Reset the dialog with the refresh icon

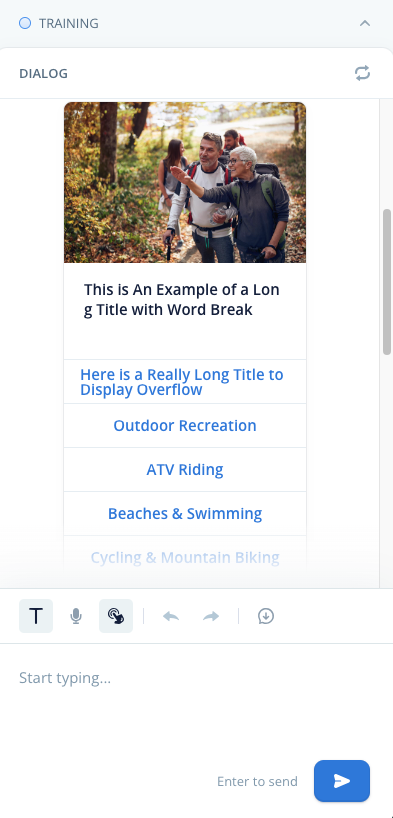(362, 73)
